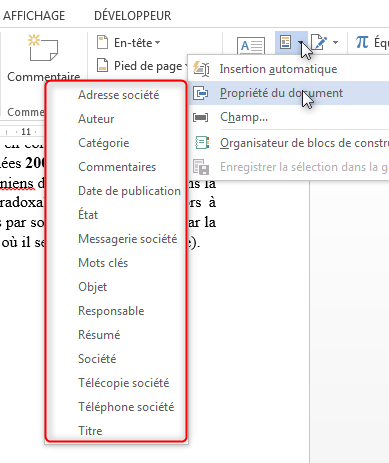Insert a new Commentaire
This screenshot has width=389, height=463.
pyautogui.click(x=43, y=57)
